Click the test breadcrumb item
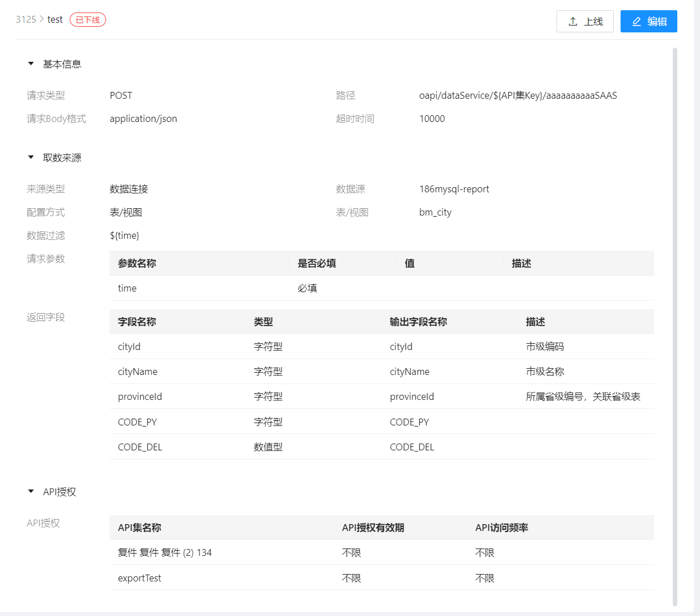This screenshot has height=616, width=700. coord(55,19)
